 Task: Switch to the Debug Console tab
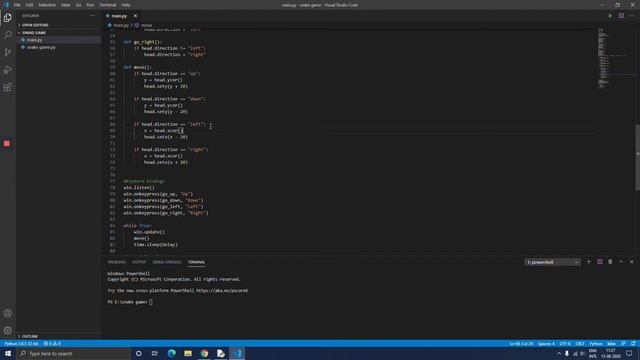[167, 262]
